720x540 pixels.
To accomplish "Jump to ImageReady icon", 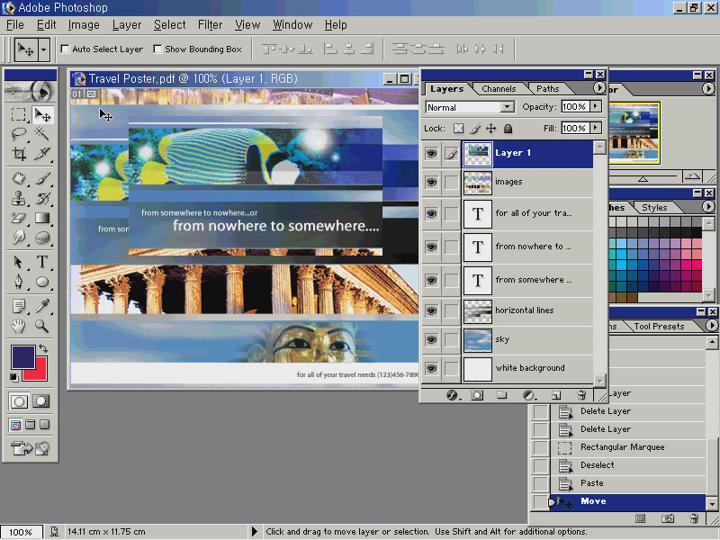I will click(x=30, y=448).
